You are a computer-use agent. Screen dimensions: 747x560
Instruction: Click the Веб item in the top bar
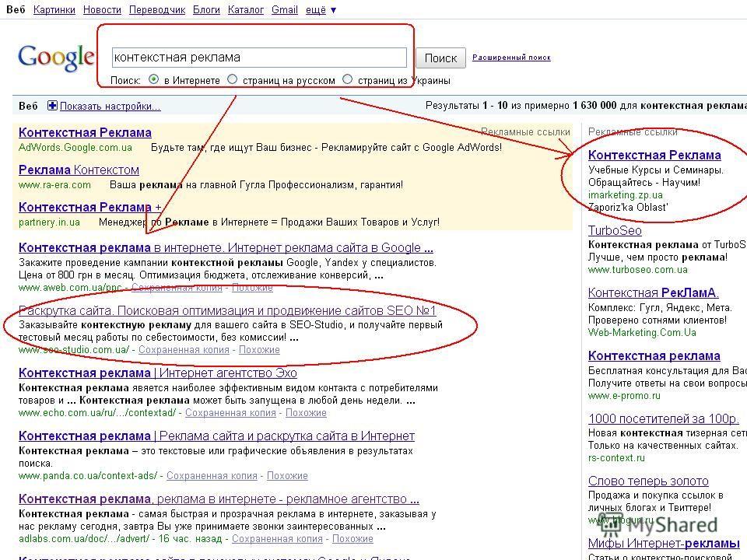pos(16,9)
